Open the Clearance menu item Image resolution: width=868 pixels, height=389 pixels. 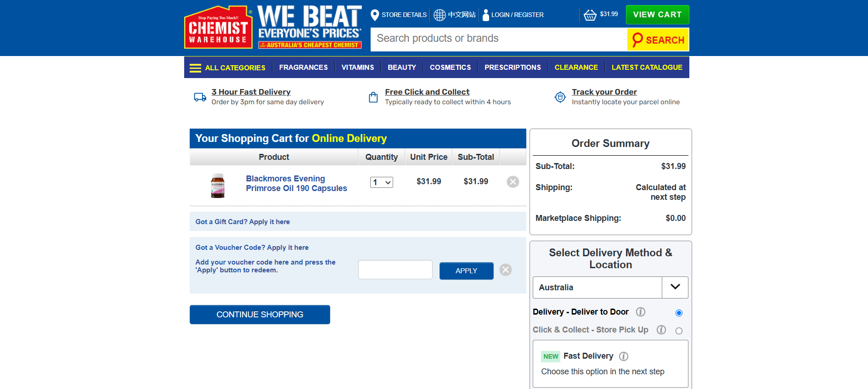pyautogui.click(x=576, y=68)
